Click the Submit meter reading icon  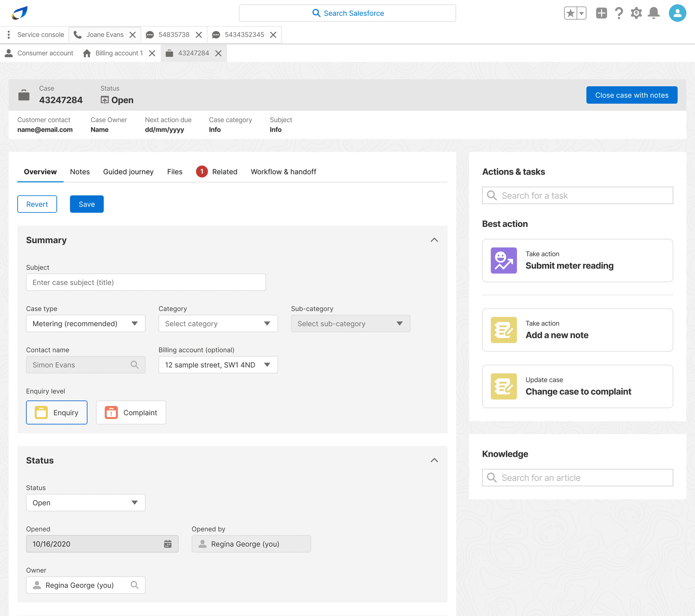[x=504, y=261]
